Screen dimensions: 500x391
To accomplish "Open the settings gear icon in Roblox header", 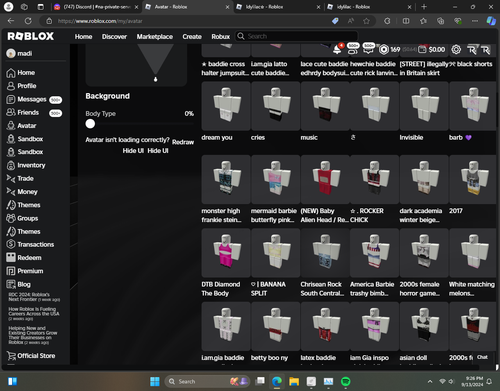I will coord(456,50).
